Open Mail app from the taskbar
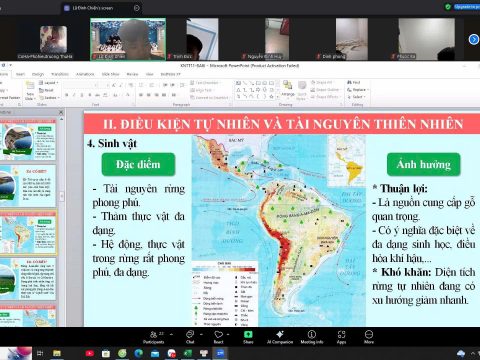The width and height of the screenshot is (480, 360). point(155,353)
